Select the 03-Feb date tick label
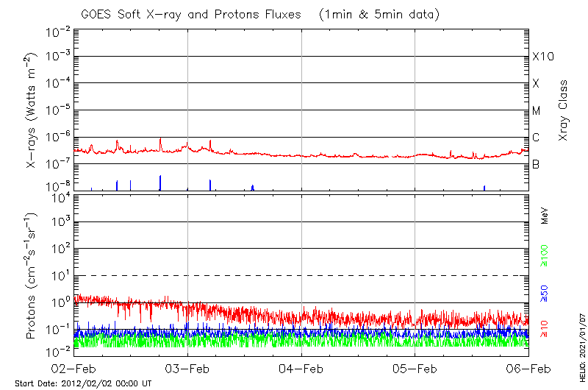 click(187, 369)
